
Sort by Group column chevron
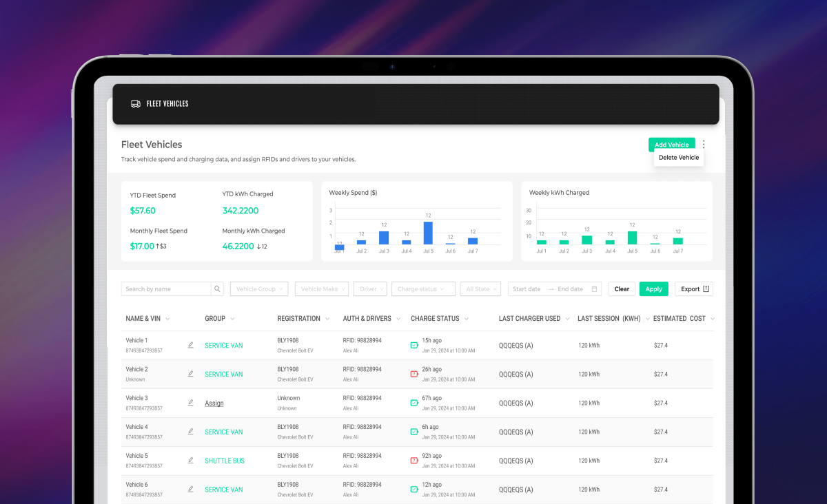(232, 319)
